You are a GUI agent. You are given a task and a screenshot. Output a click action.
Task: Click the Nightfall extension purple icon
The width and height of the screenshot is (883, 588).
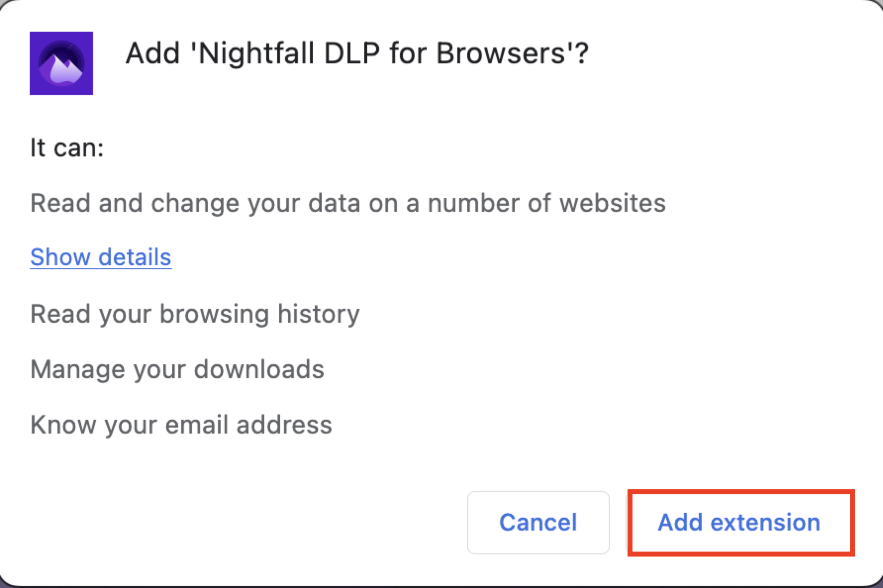(61, 63)
